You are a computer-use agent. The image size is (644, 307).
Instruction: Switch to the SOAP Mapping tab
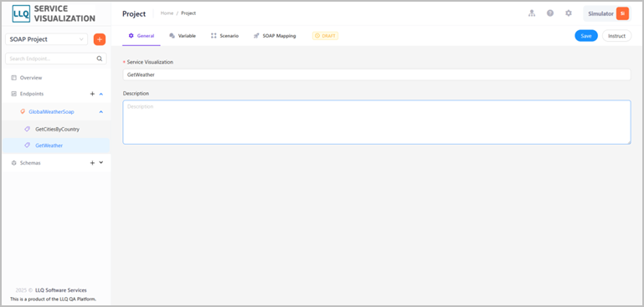[275, 36]
